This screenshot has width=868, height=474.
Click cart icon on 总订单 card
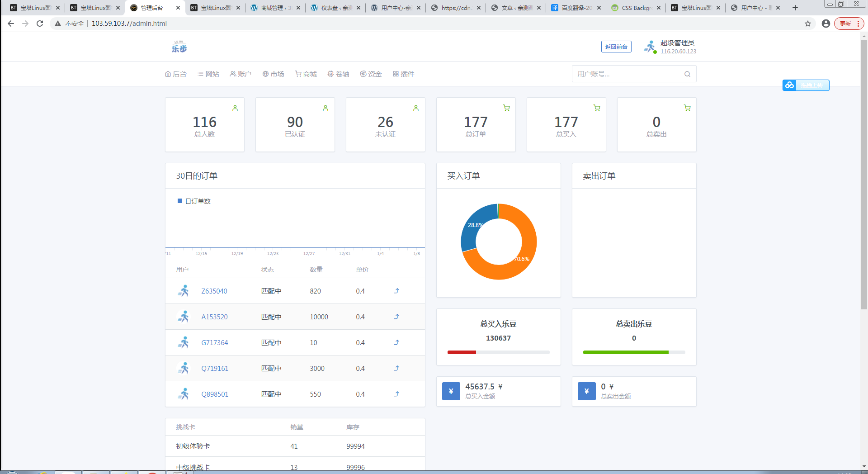(506, 108)
